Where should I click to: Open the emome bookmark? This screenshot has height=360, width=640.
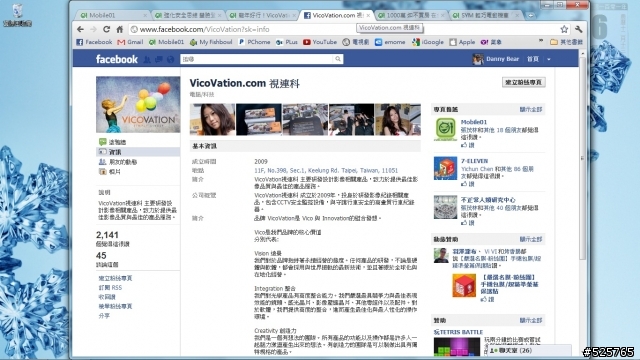[390, 42]
